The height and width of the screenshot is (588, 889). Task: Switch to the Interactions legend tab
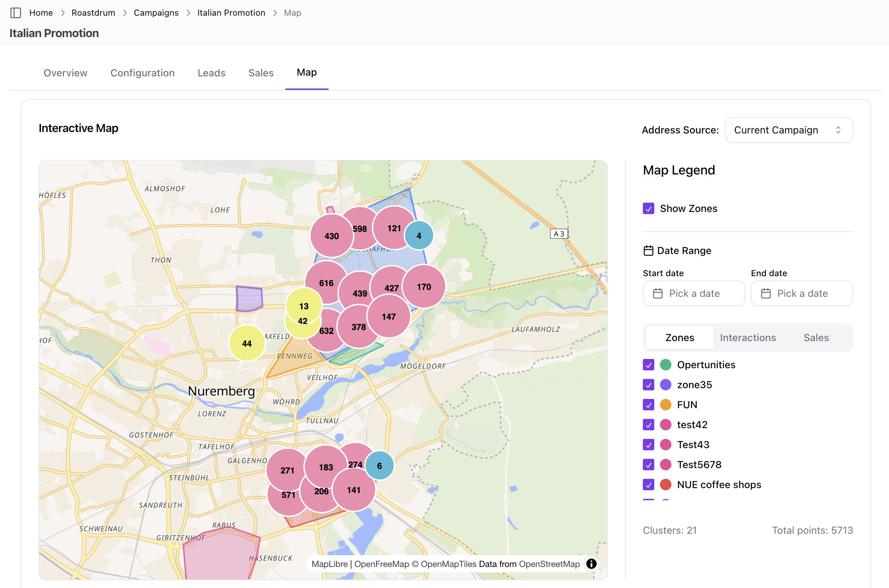(x=747, y=338)
